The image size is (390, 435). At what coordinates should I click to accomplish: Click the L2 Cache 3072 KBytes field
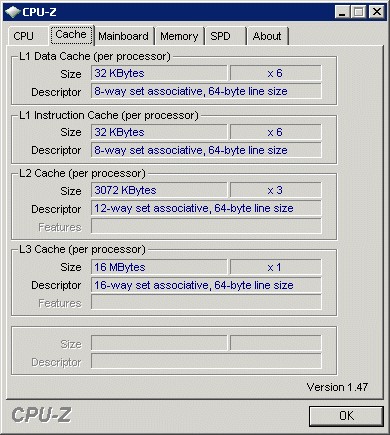coord(159,190)
